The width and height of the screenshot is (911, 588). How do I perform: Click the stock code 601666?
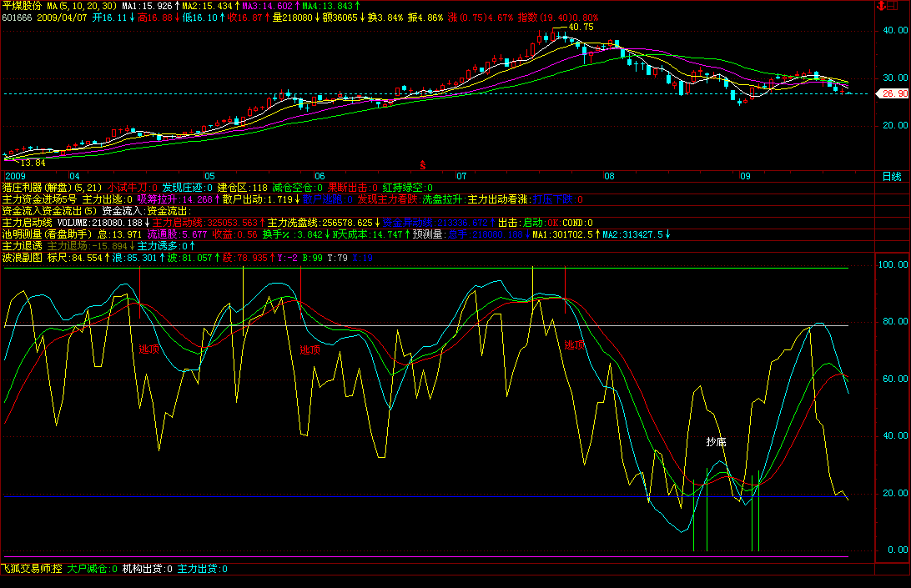pos(17,18)
